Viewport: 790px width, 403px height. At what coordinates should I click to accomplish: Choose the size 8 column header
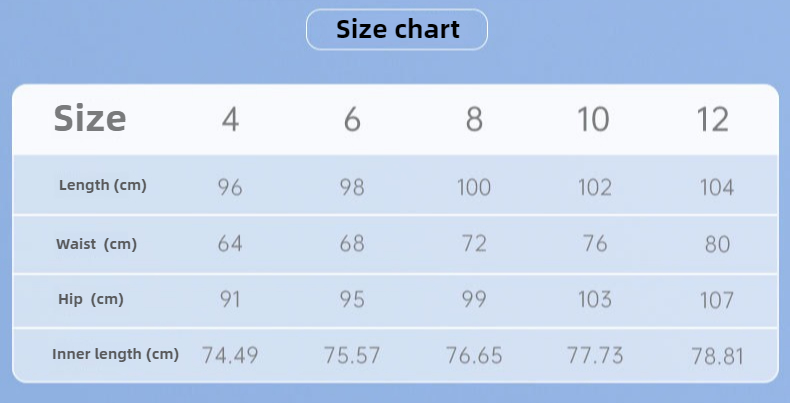[474, 120]
